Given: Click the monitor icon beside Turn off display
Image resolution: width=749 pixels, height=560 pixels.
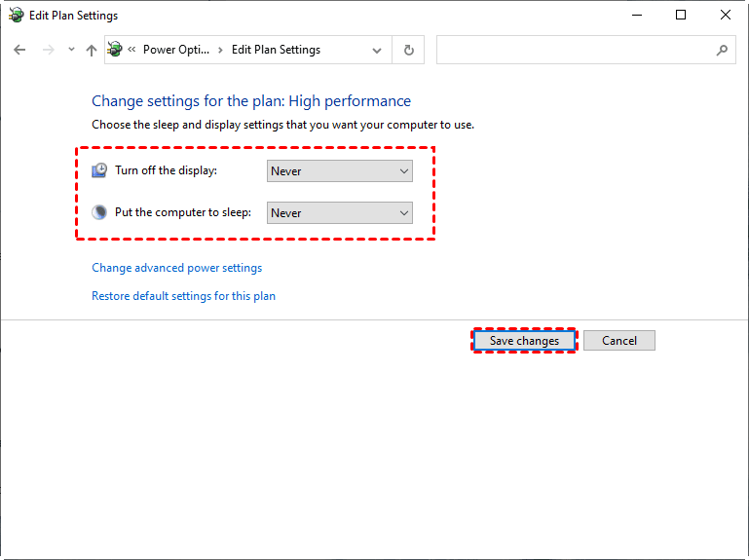Looking at the screenshot, I should pos(100,170).
